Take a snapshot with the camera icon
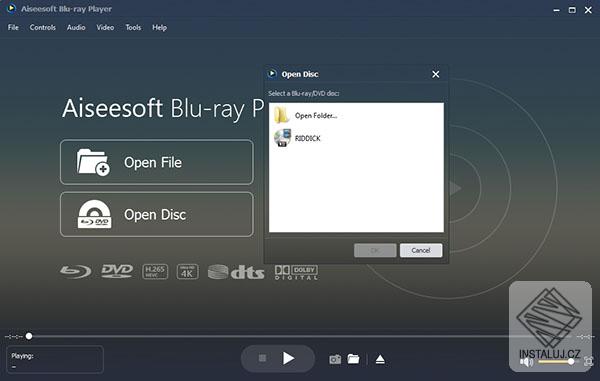600x381 pixels. point(335,360)
